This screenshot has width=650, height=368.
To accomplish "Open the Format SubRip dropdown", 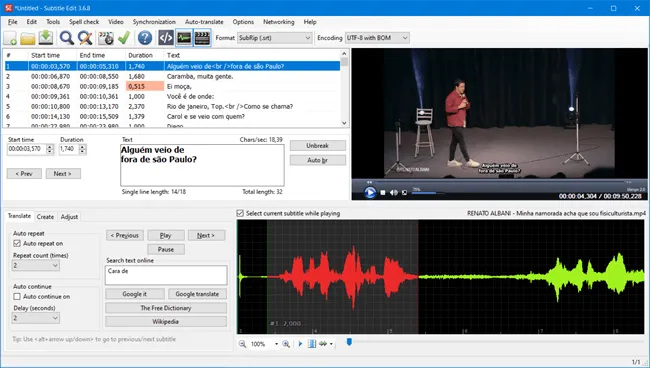I will (275, 38).
